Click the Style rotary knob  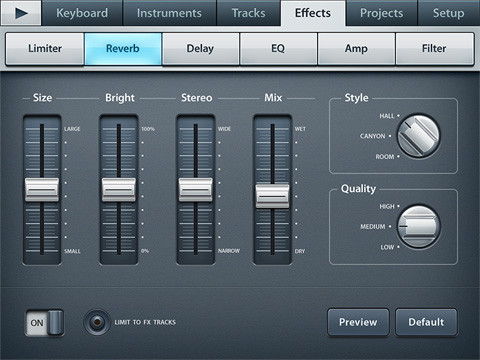418,136
